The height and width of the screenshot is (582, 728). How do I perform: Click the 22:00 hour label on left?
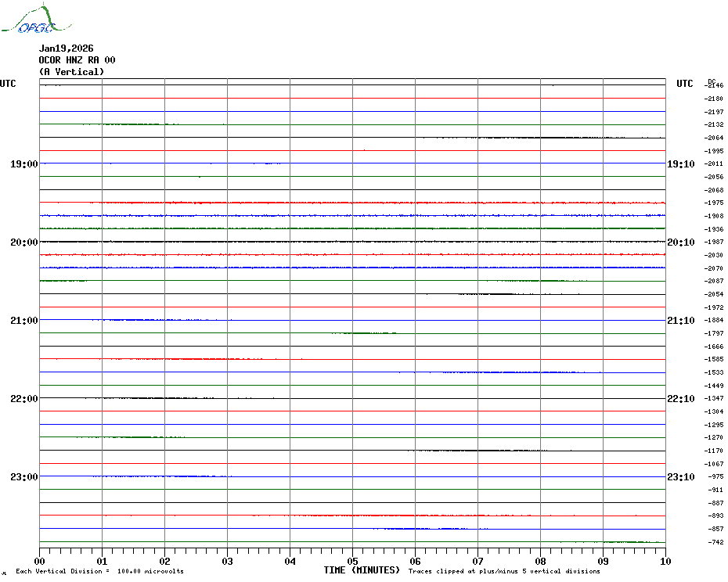pyautogui.click(x=23, y=399)
